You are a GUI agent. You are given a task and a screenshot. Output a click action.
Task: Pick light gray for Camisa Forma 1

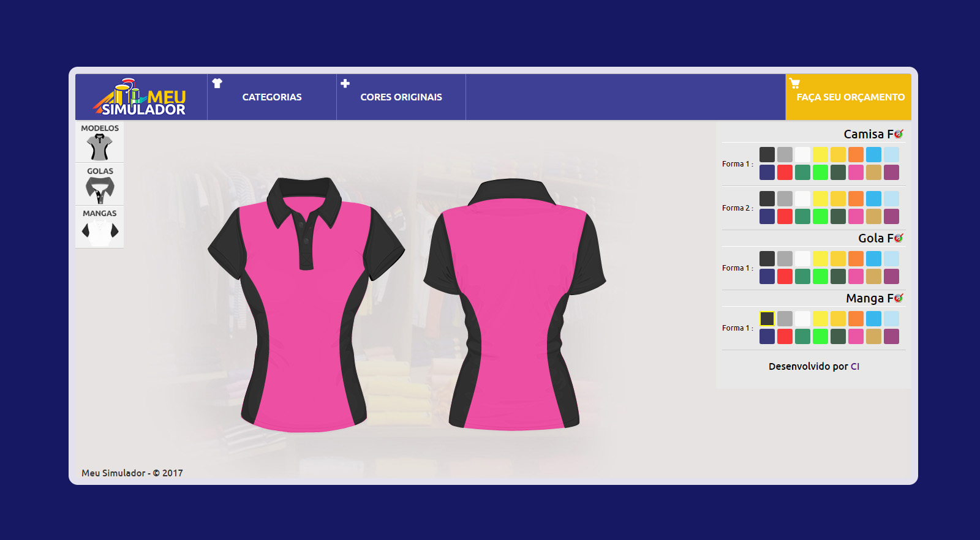[785, 154]
